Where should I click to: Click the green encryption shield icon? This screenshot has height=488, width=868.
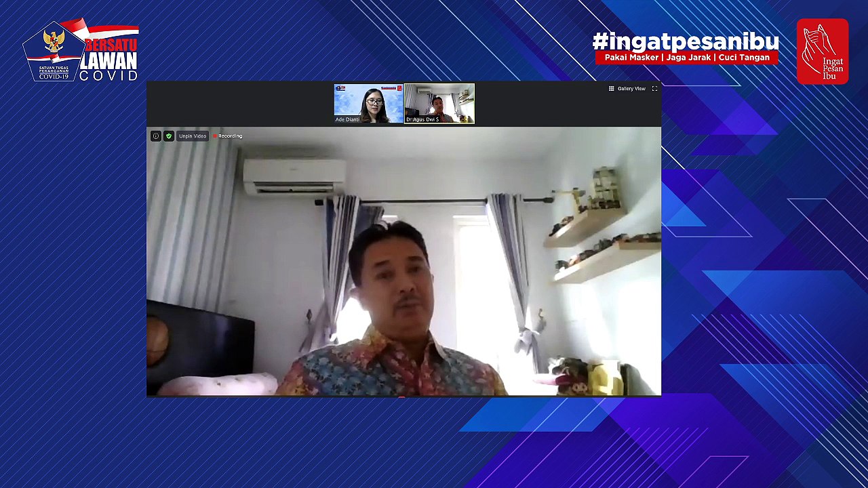169,136
